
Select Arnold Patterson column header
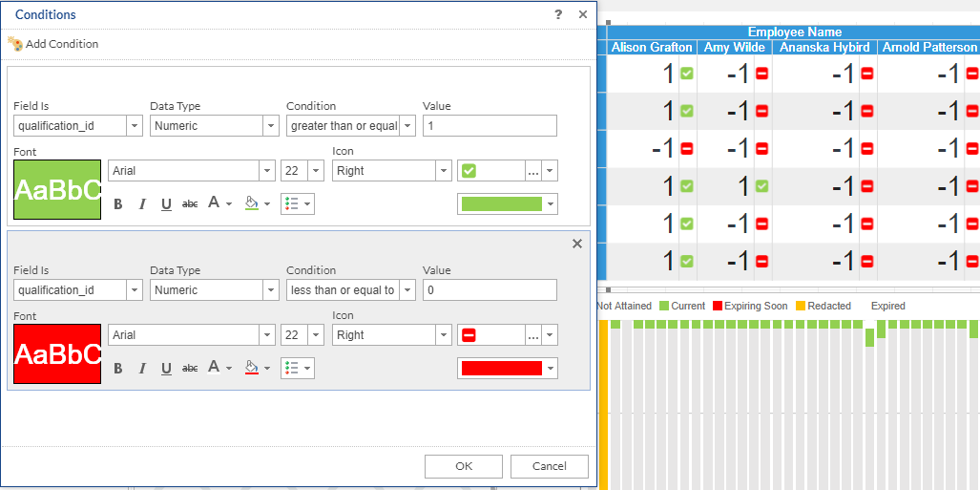click(x=928, y=48)
